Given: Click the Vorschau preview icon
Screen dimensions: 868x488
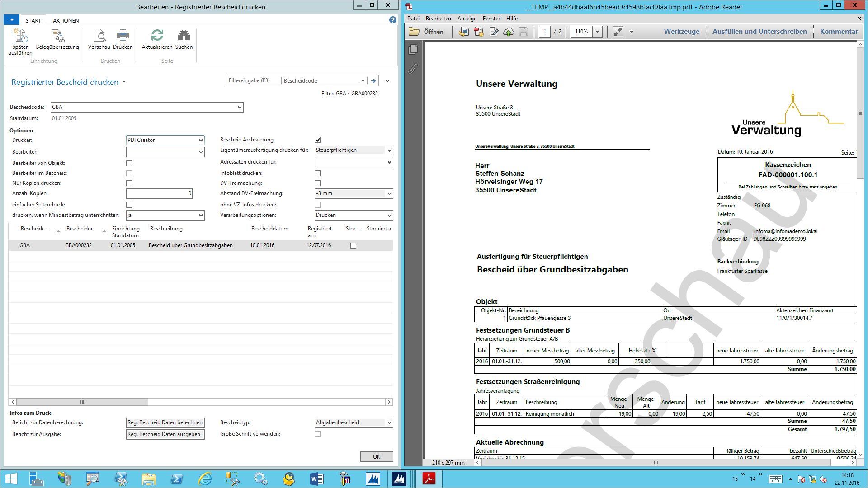Looking at the screenshot, I should pyautogui.click(x=99, y=36).
